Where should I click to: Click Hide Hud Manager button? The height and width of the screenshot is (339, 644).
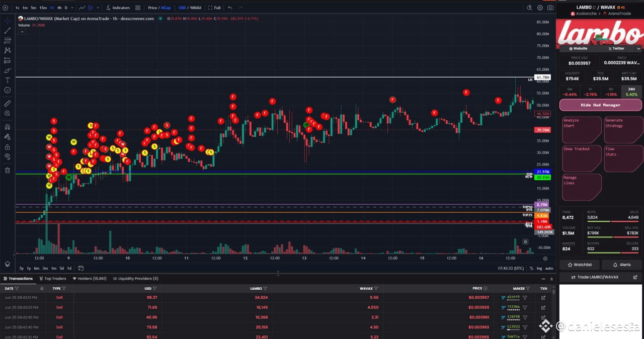pyautogui.click(x=601, y=105)
